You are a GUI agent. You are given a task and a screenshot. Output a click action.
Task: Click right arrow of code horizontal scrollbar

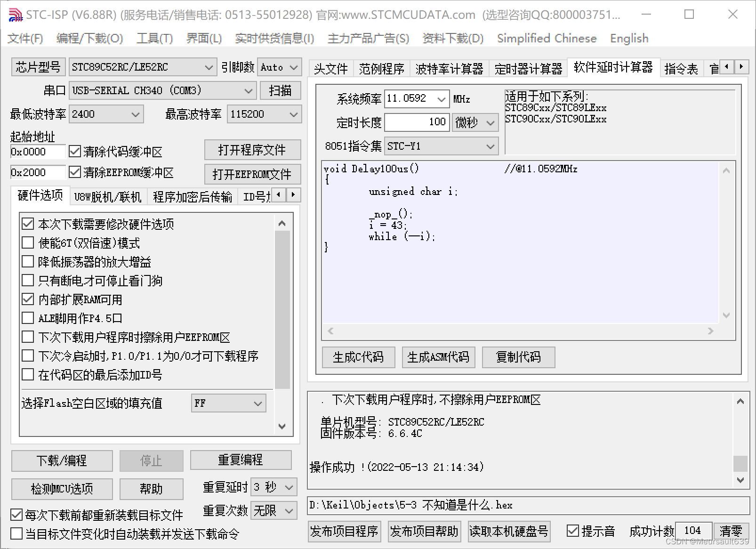[711, 331]
